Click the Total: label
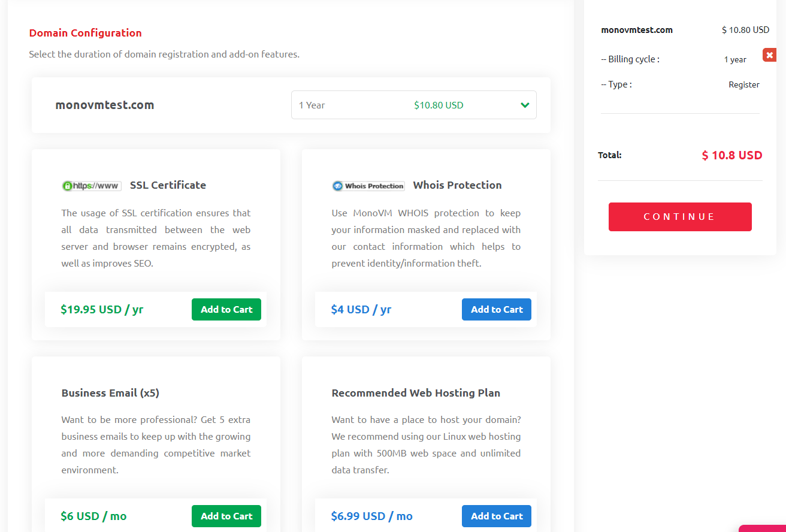 point(610,155)
